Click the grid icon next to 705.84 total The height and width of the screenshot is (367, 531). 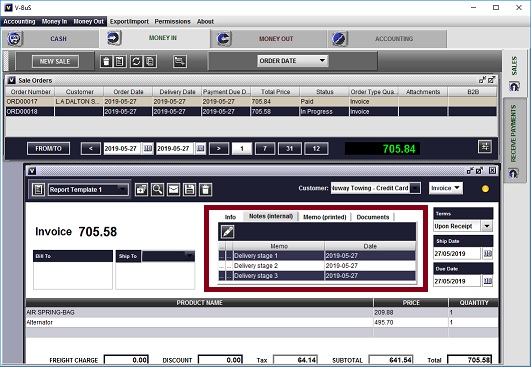tap(485, 147)
